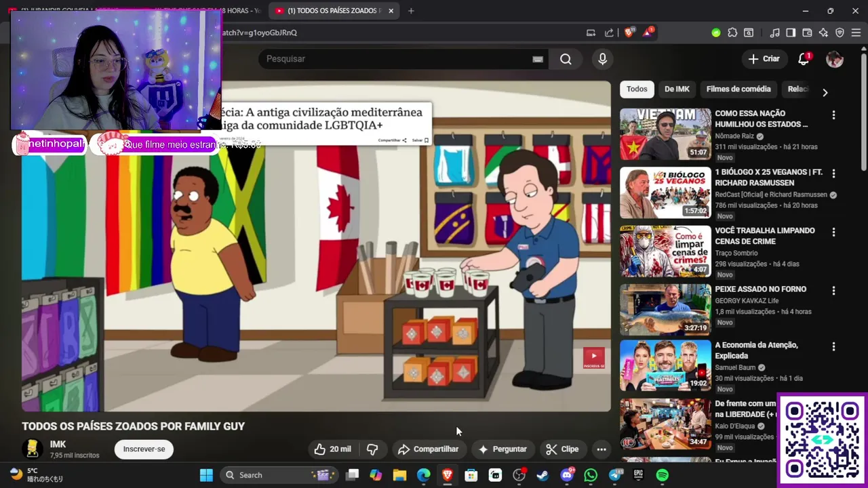This screenshot has height=488, width=868.
Task: Click the 'Clipe' button
Action: click(x=563, y=449)
